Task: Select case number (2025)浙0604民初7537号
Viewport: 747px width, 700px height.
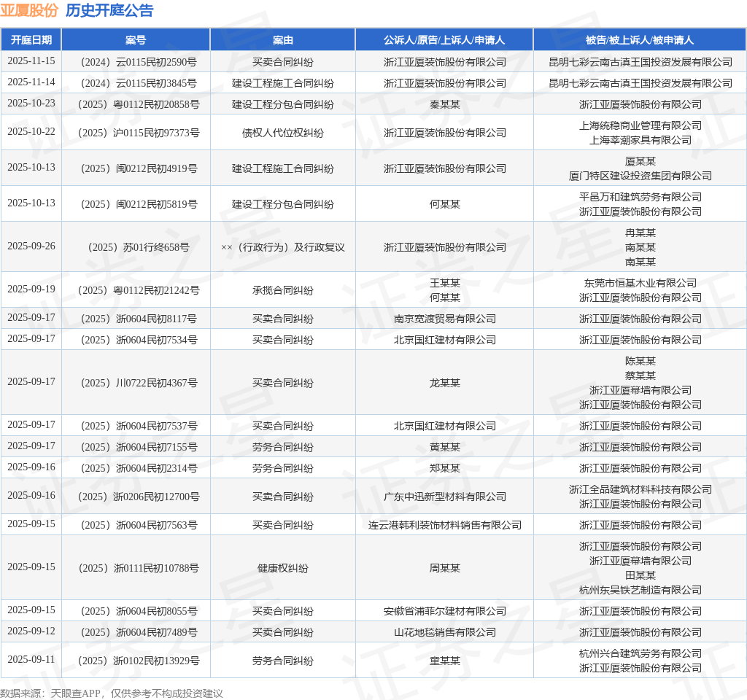Action: 139,426
